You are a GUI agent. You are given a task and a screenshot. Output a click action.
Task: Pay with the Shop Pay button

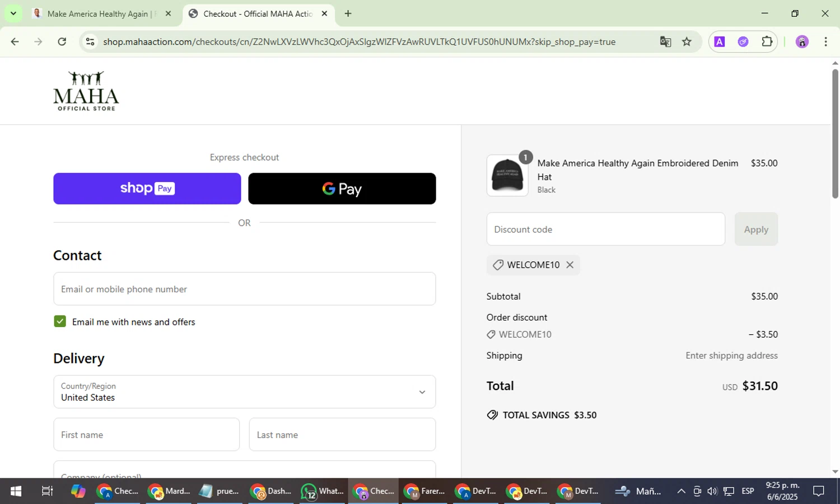click(x=147, y=189)
